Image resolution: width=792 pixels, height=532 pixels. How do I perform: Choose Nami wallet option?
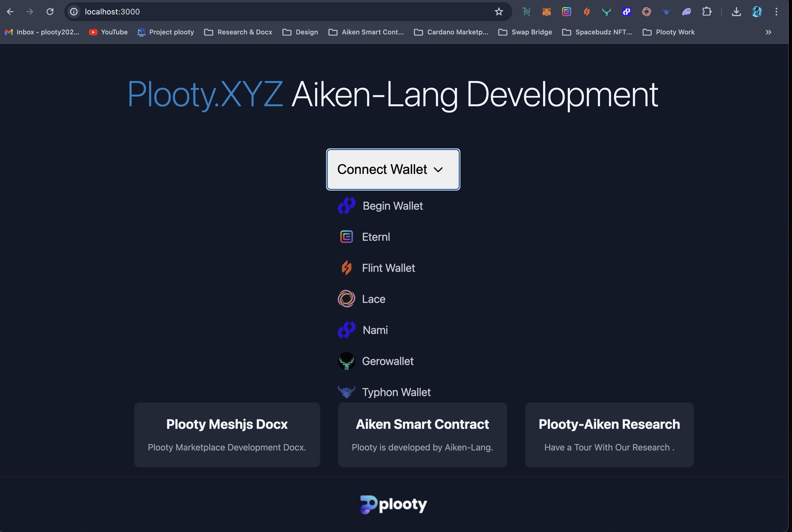click(x=363, y=330)
